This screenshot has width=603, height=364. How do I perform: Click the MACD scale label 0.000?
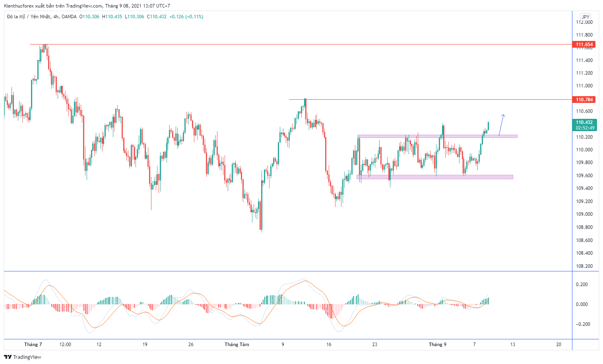click(x=582, y=304)
